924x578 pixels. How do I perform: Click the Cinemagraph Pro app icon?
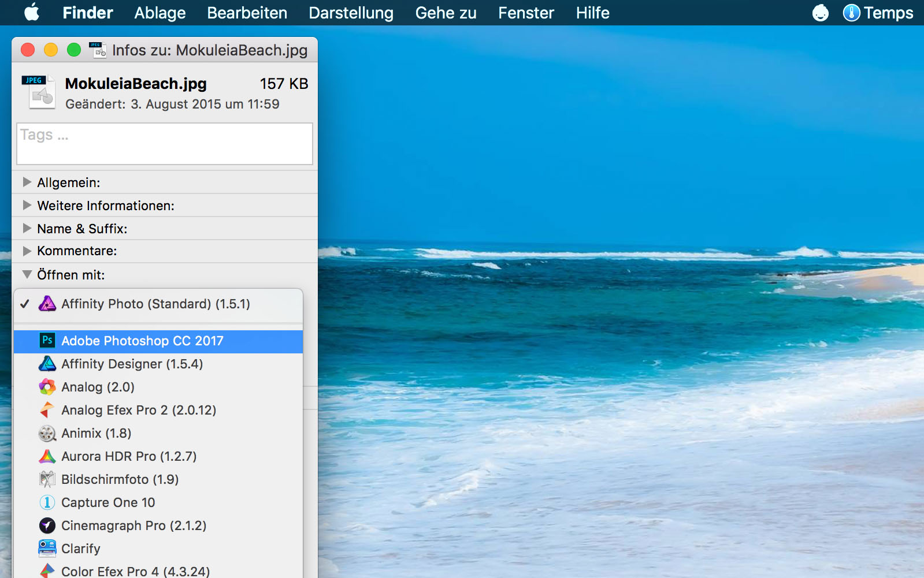[x=47, y=525]
